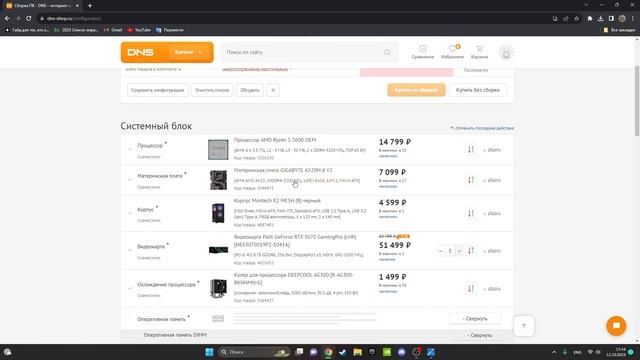Open the Каталог dropdown menu
The image size is (640, 360).
(189, 52)
